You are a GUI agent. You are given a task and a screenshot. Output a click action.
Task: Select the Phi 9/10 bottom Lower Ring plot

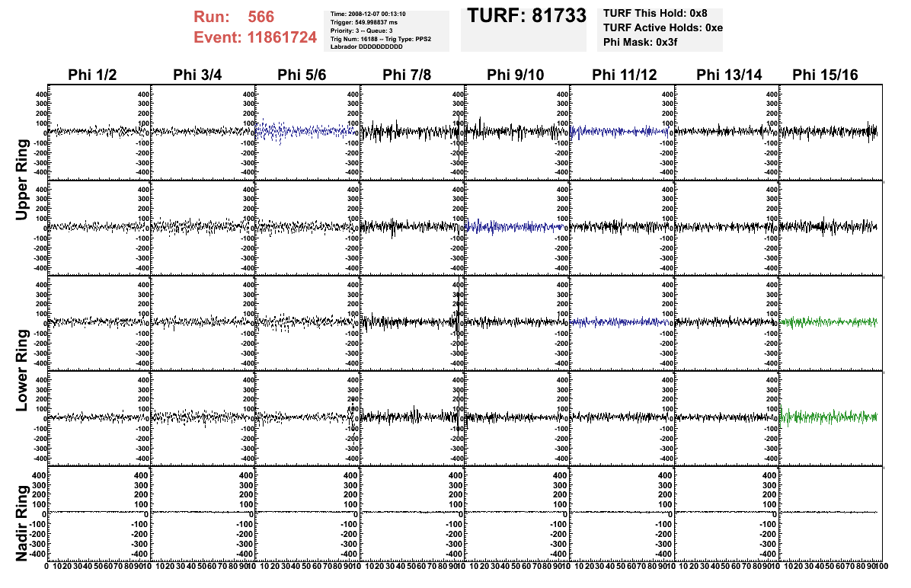click(518, 417)
